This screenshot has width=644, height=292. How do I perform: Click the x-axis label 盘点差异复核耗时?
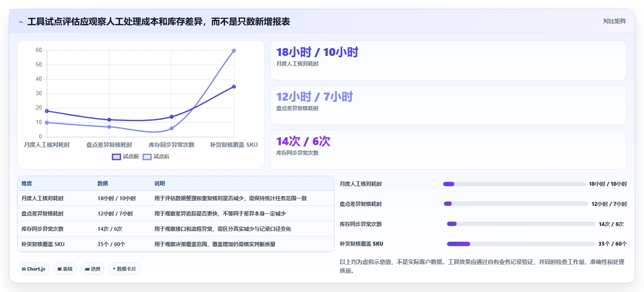109,144
